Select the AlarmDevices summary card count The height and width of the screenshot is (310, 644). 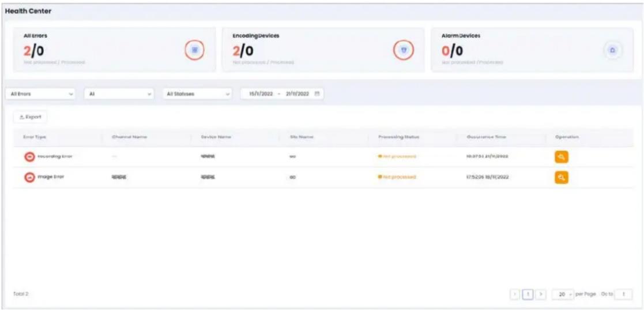click(x=452, y=51)
